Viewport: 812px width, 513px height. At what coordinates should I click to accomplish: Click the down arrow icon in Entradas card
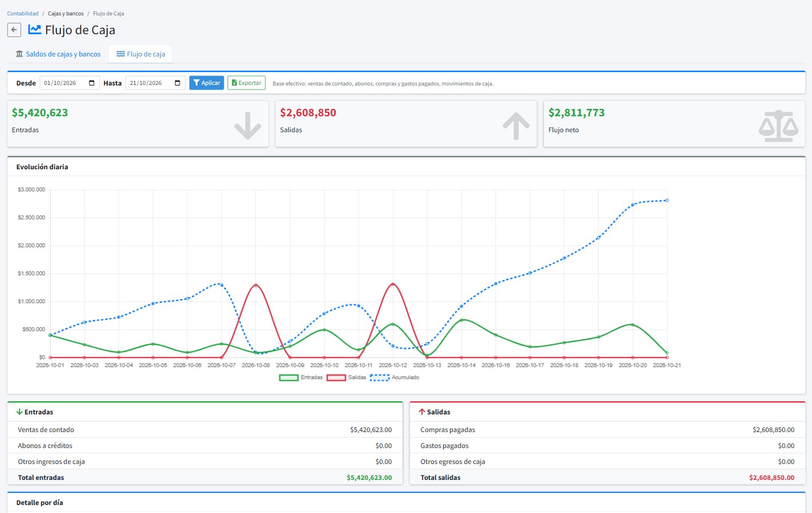pos(247,126)
